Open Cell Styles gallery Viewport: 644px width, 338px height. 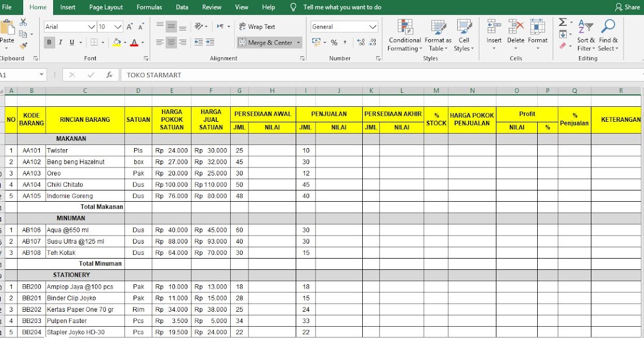click(464, 35)
